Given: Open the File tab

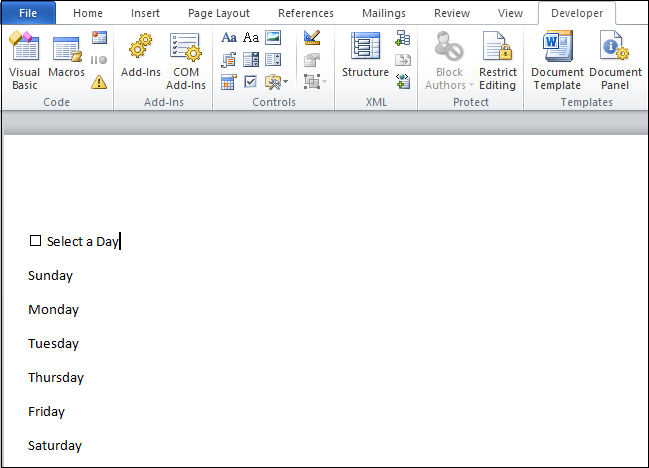Looking at the screenshot, I should click(x=28, y=13).
